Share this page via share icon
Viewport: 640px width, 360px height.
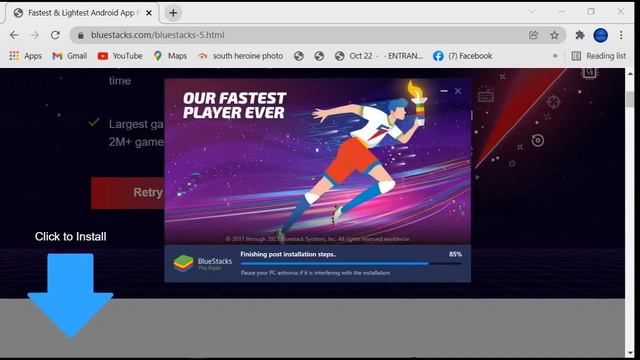coord(533,35)
